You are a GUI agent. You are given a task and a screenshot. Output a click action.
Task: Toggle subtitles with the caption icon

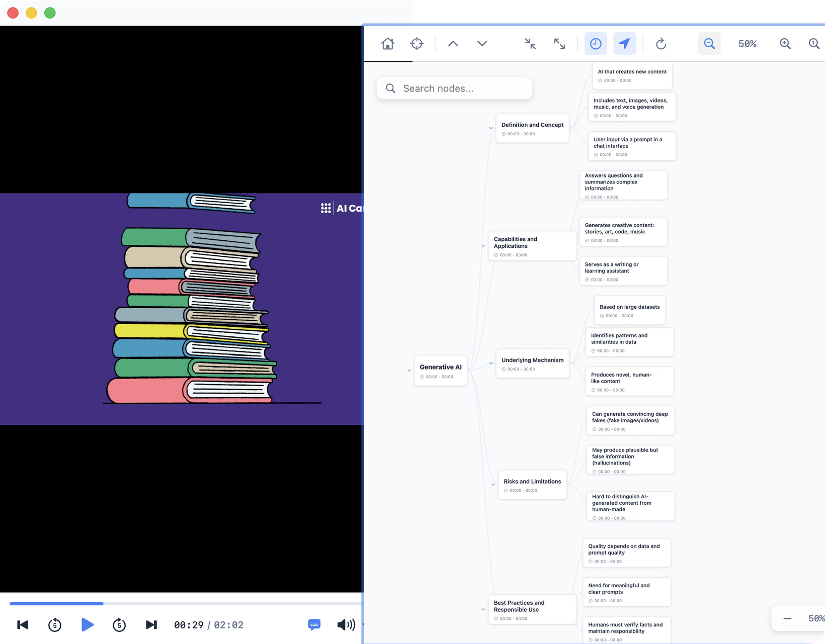(x=314, y=625)
